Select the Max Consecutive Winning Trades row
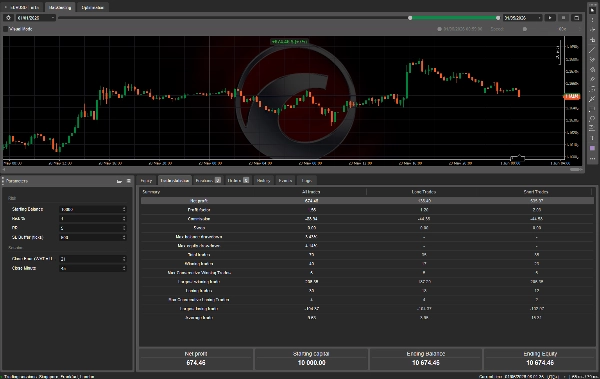600x379 pixels. point(367,273)
